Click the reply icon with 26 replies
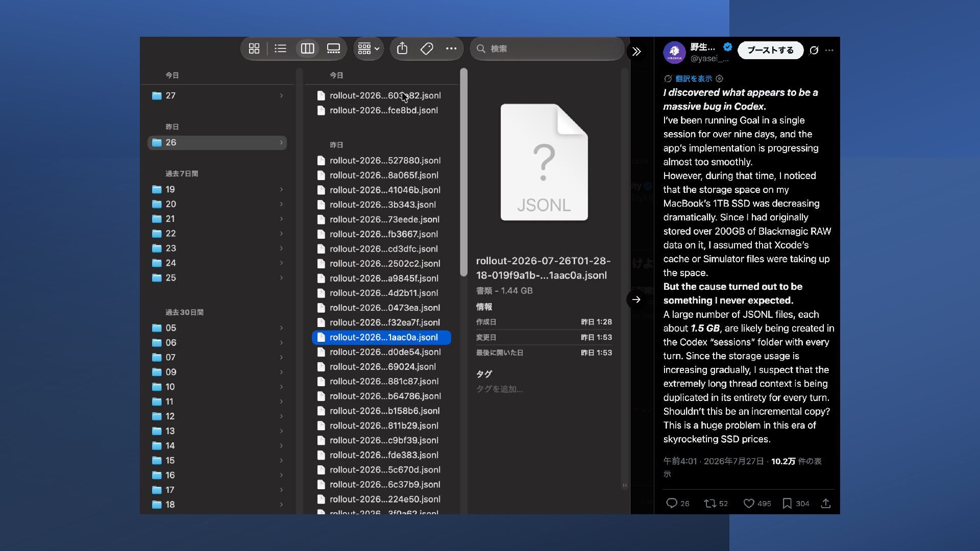The width and height of the screenshot is (980, 551). [672, 504]
